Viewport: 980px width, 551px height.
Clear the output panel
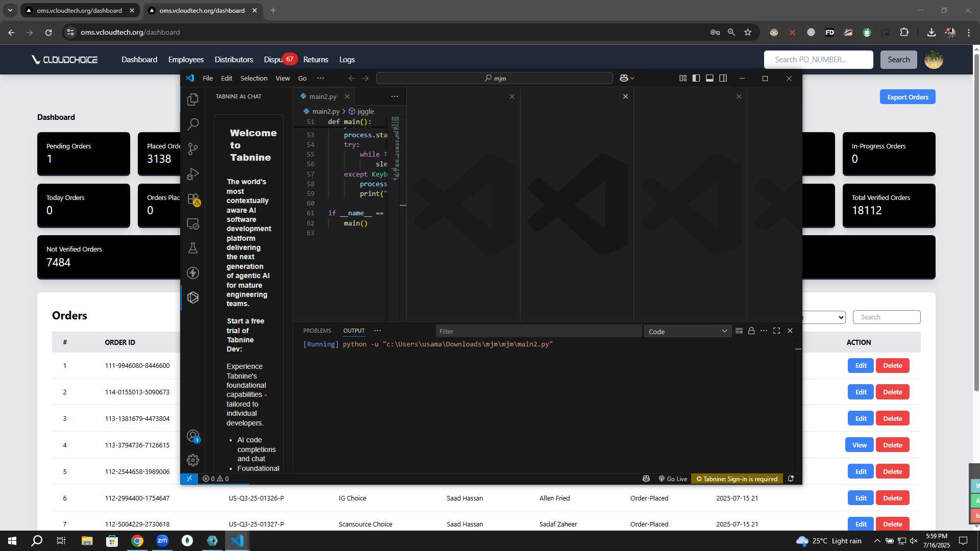point(739,331)
